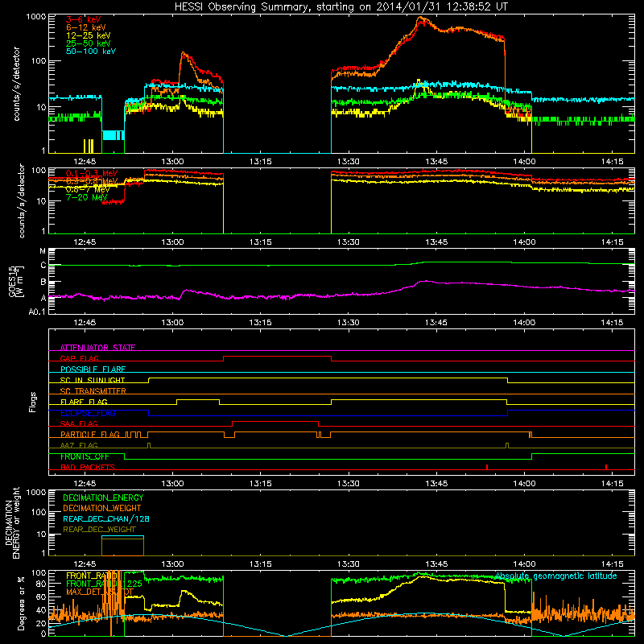Click the POSSIBLE_FLARE flag label
644x644 pixels.
[x=93, y=369]
